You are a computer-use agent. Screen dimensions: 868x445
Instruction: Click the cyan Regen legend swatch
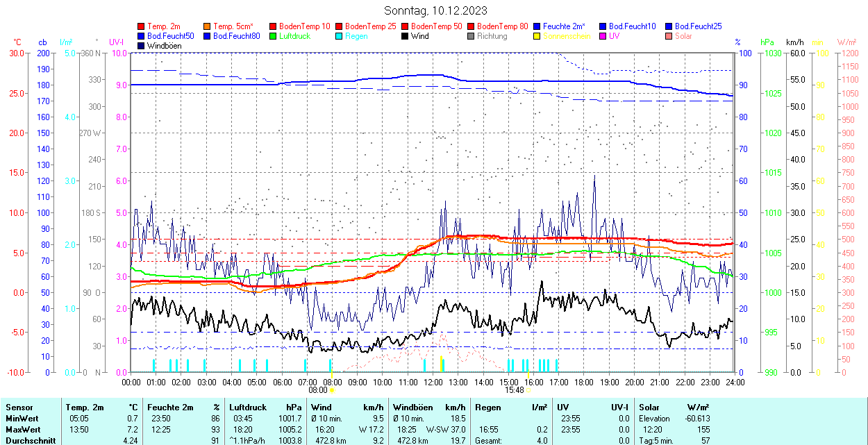340,36
